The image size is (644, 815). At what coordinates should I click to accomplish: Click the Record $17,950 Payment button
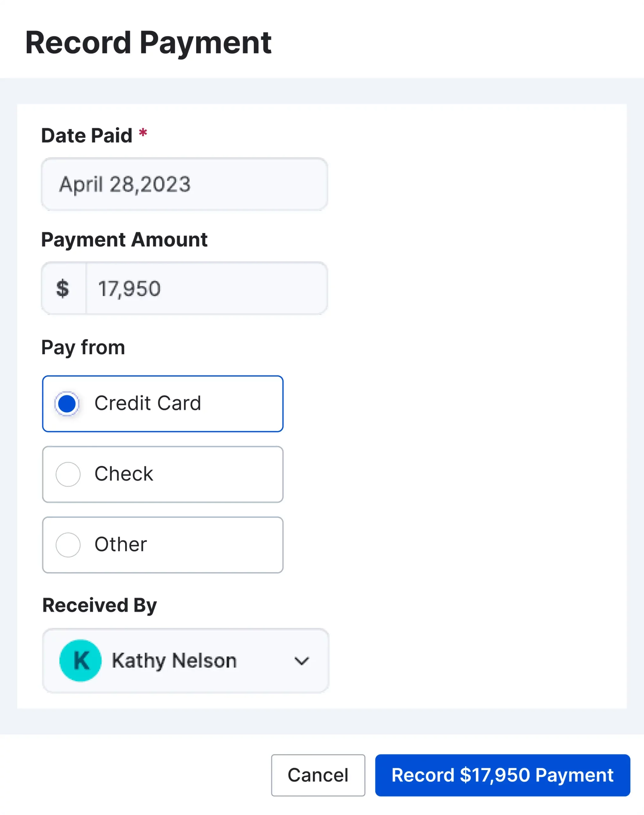pyautogui.click(x=502, y=775)
